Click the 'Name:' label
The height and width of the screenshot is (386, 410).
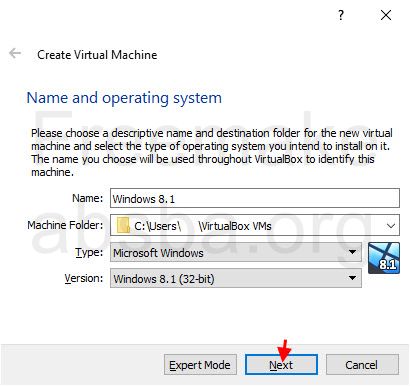(x=88, y=198)
